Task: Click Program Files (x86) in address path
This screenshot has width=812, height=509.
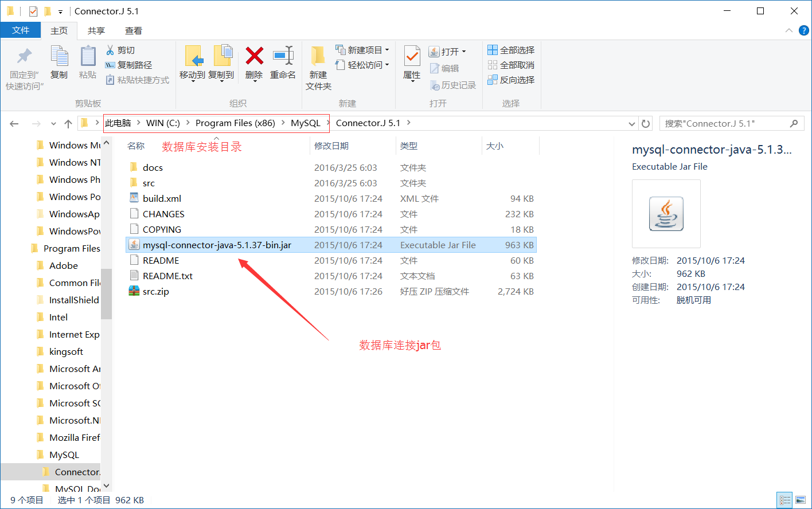Action: tap(235, 123)
